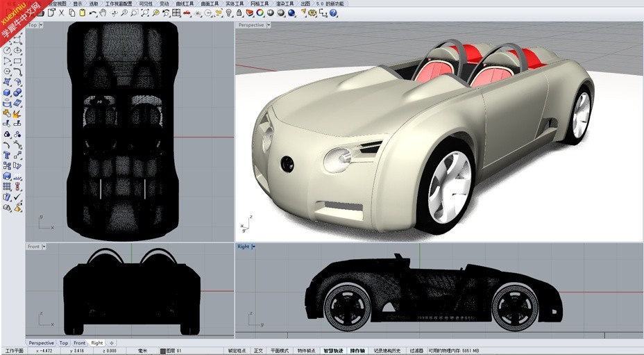Screen dimensions: 644x355
Task: Select the Rectangle tool in left sidebar
Action: pyautogui.click(x=17, y=61)
